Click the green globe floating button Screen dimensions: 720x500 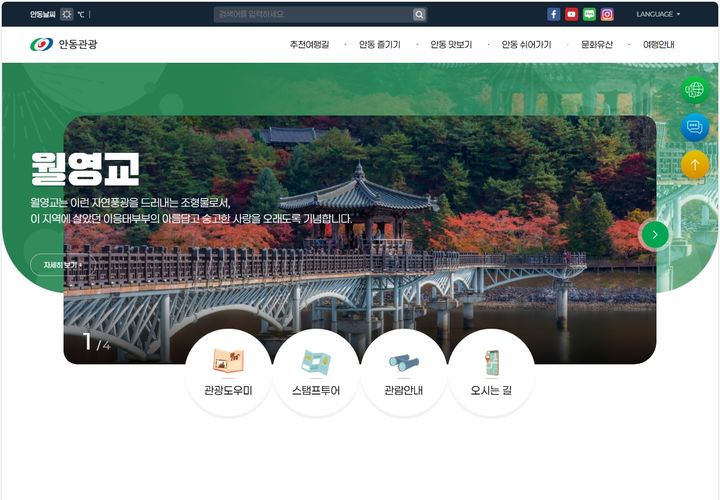pyautogui.click(x=694, y=90)
